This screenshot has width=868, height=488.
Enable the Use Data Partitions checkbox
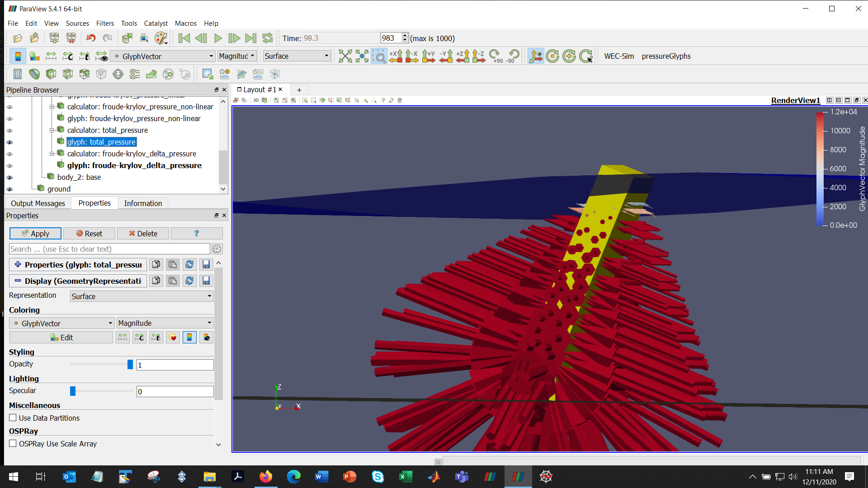pyautogui.click(x=13, y=418)
